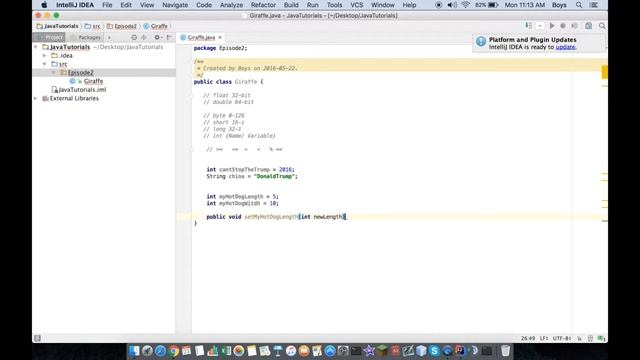This screenshot has width=640, height=360.
Task: Click the Hector inspector icon in status bar
Action: [x=590, y=338]
